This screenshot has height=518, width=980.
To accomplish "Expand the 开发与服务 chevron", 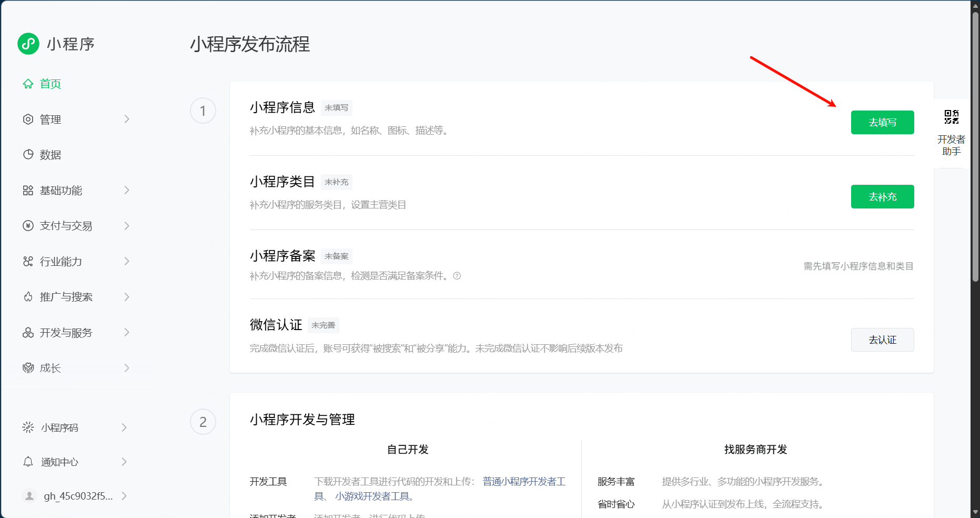I will (127, 333).
